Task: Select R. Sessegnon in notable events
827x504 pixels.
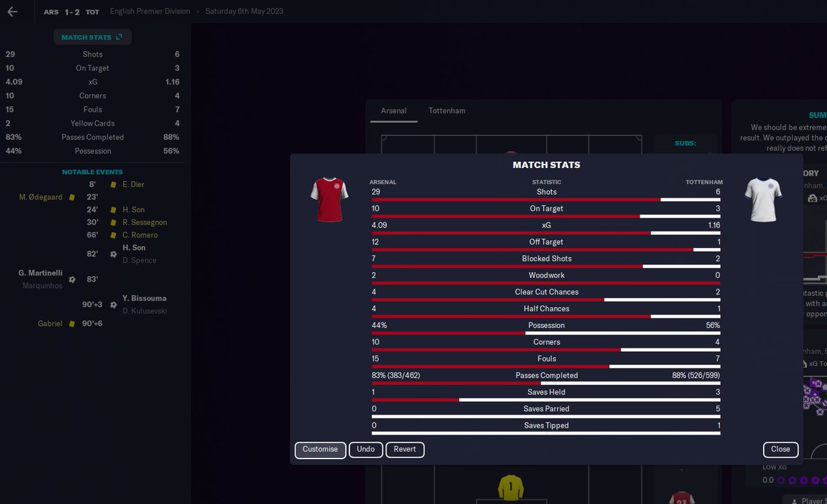Action: pyautogui.click(x=145, y=222)
